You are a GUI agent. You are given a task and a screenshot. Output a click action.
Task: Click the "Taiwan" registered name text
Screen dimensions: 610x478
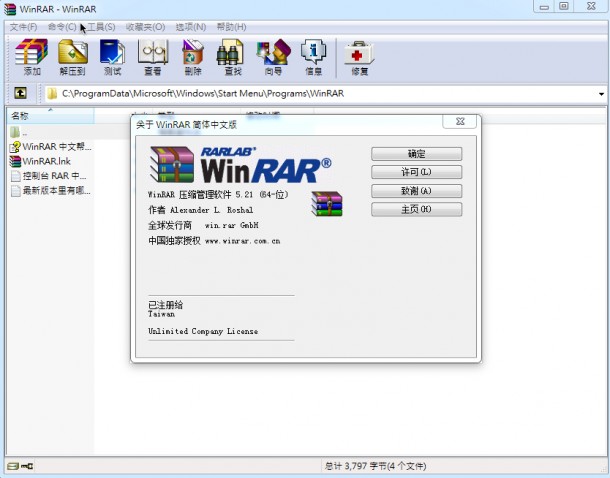tap(161, 314)
